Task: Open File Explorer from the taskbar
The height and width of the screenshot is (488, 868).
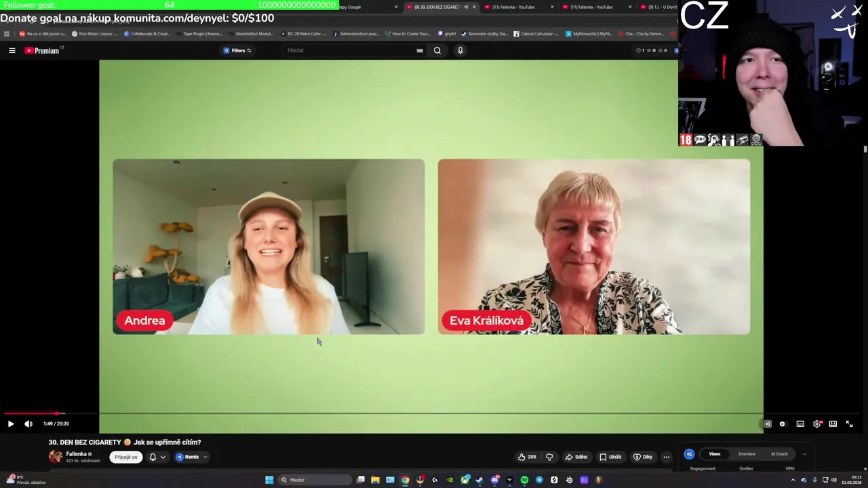Action: pos(375,480)
